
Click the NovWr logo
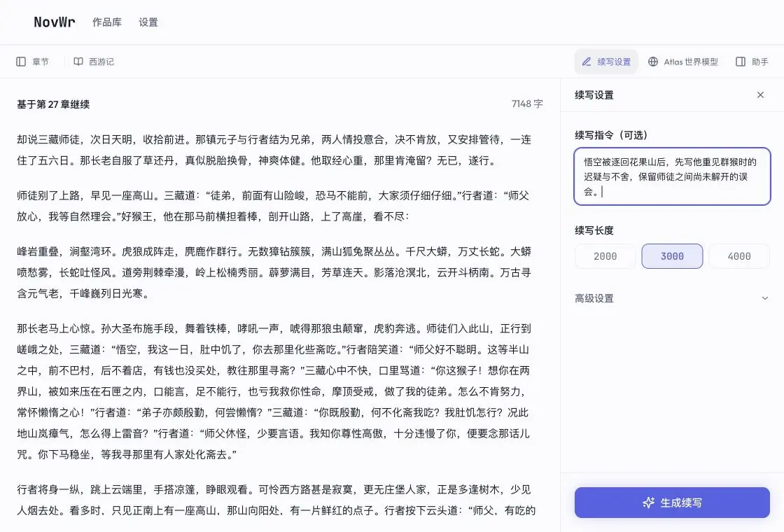[x=55, y=22]
